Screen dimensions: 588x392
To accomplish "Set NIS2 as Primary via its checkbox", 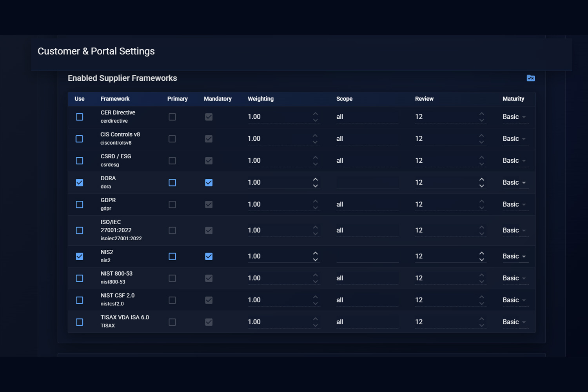I will 172,256.
